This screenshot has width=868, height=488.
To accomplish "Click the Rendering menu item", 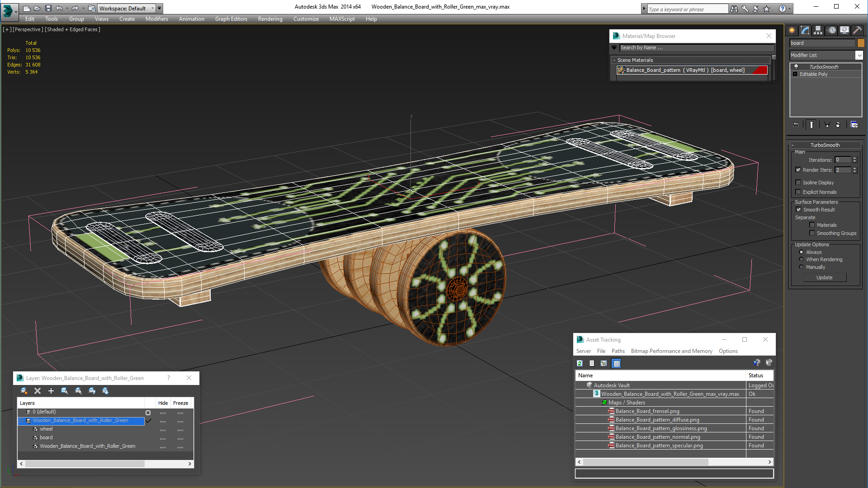I will click(269, 19).
